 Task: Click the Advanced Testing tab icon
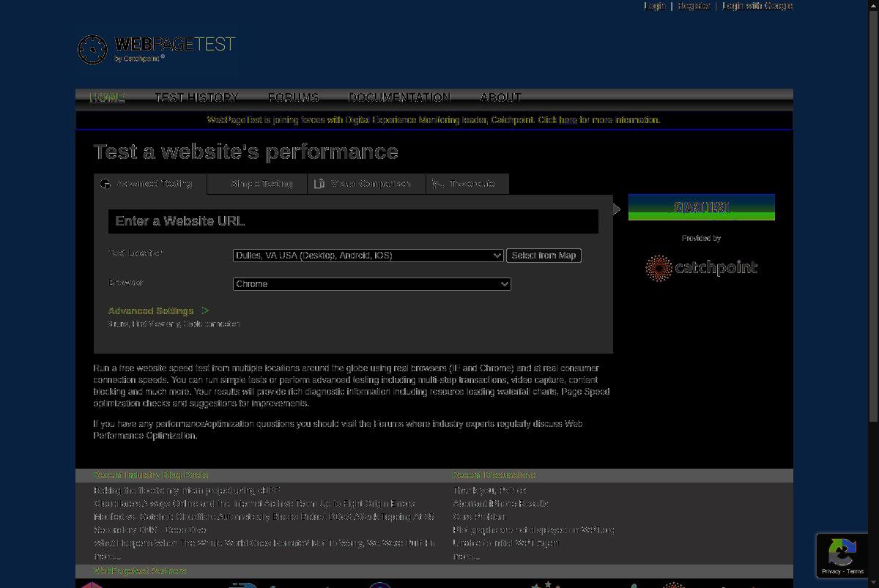[x=105, y=184]
